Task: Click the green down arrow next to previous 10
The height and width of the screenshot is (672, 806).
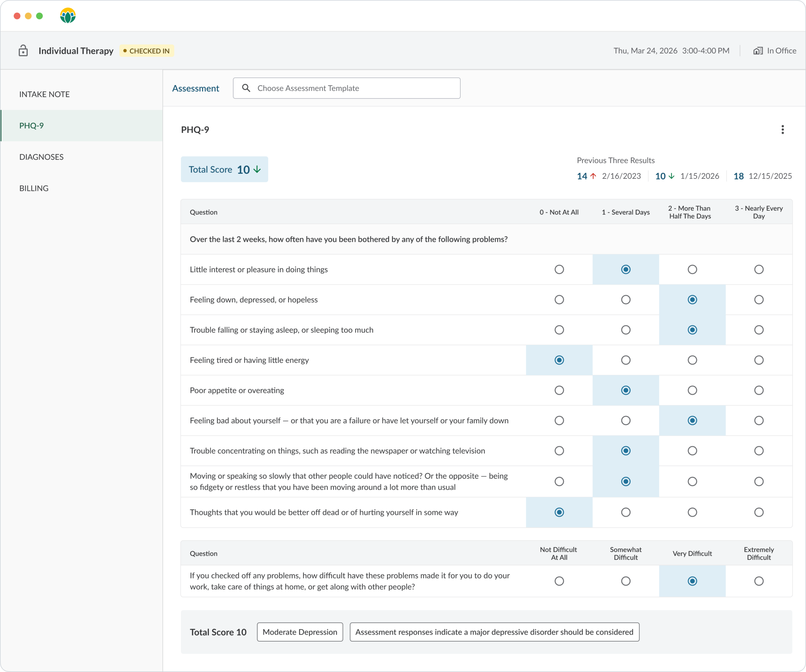Action: pyautogui.click(x=671, y=176)
